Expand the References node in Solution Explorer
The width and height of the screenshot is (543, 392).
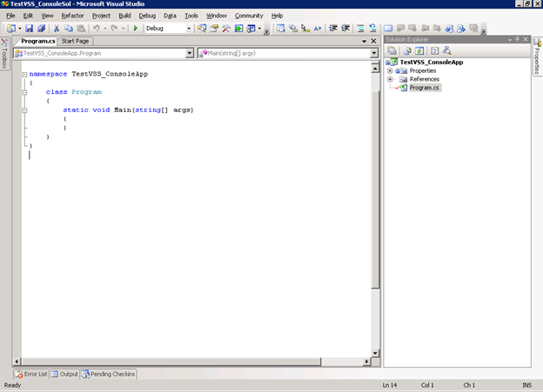tap(390, 79)
